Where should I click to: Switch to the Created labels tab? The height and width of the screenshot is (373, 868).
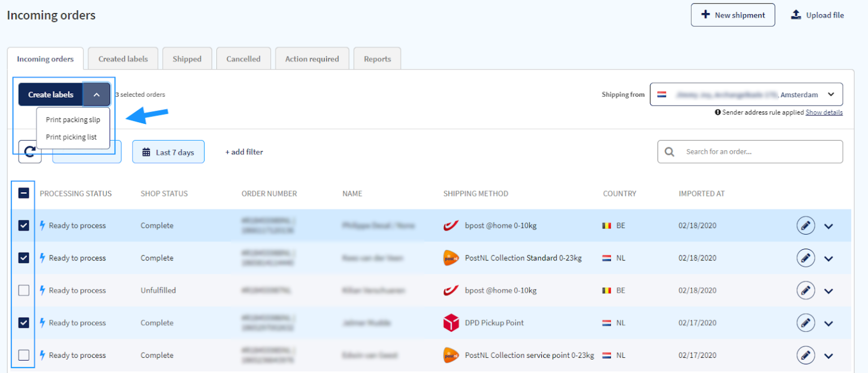pos(123,58)
